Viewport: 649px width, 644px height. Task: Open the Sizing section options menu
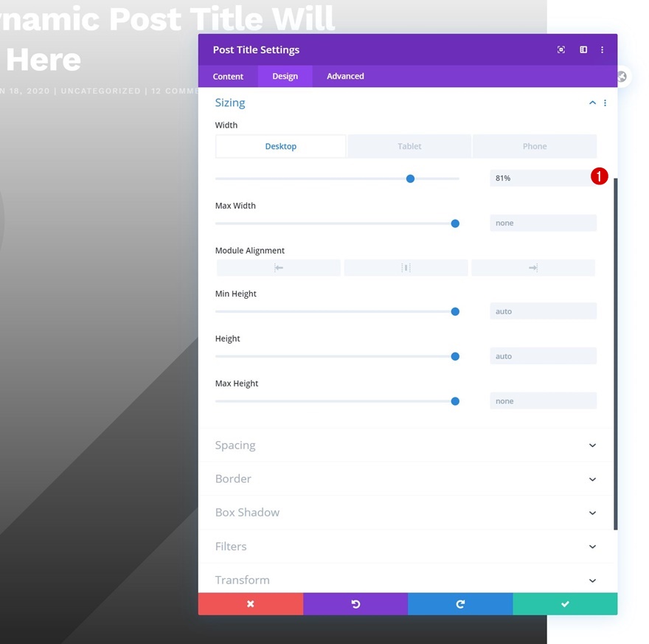[x=605, y=103]
